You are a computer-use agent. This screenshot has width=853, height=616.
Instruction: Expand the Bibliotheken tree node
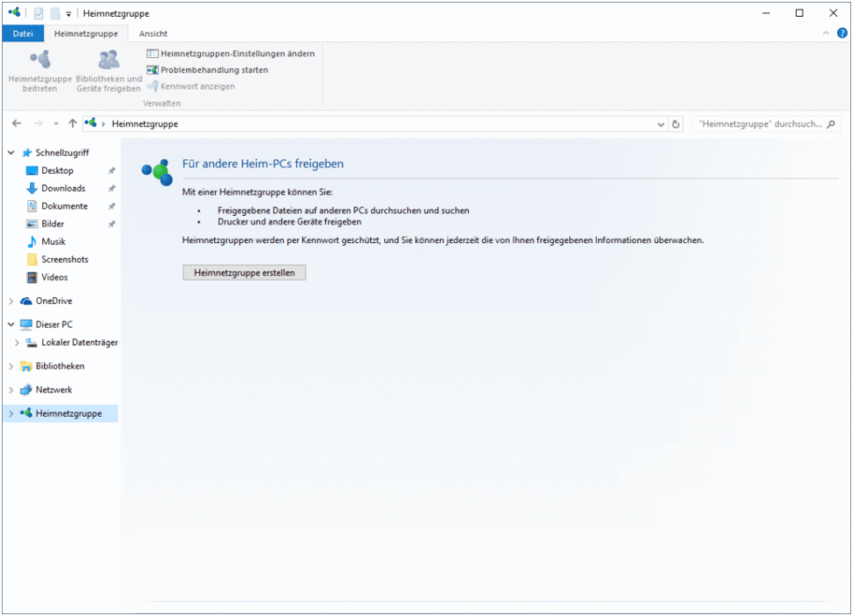[11, 367]
